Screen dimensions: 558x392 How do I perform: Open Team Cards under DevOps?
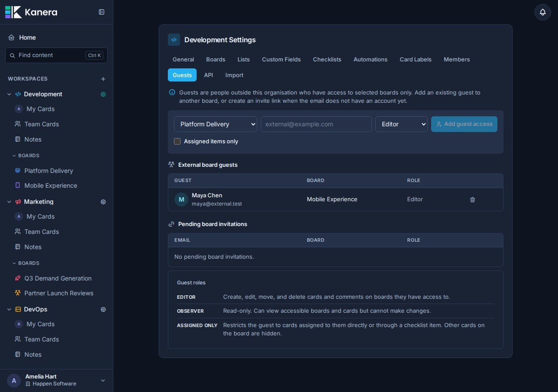(41, 339)
